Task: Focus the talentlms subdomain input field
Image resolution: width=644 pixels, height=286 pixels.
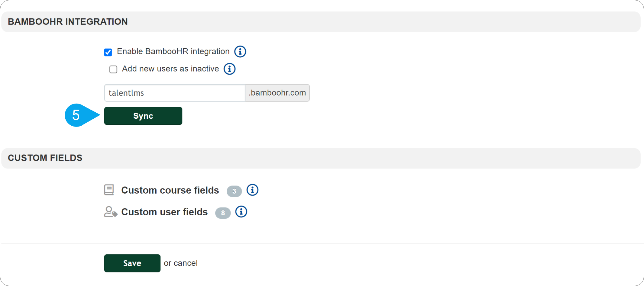Action: point(175,93)
